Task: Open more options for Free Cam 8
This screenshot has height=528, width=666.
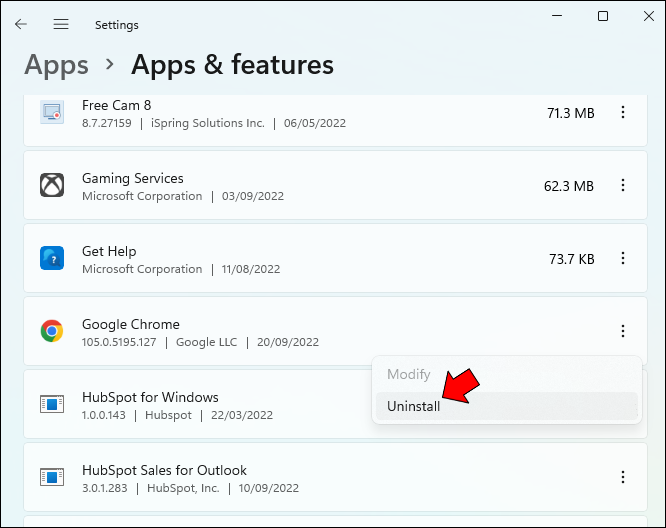Action: coord(623,113)
